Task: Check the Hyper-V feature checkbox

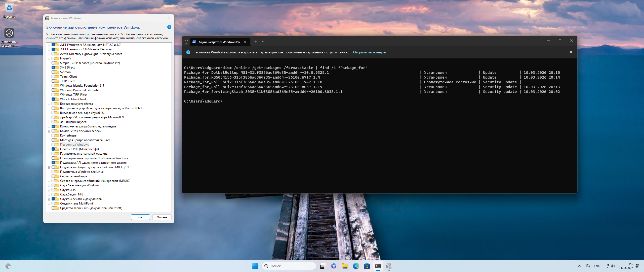Action: coord(53,58)
